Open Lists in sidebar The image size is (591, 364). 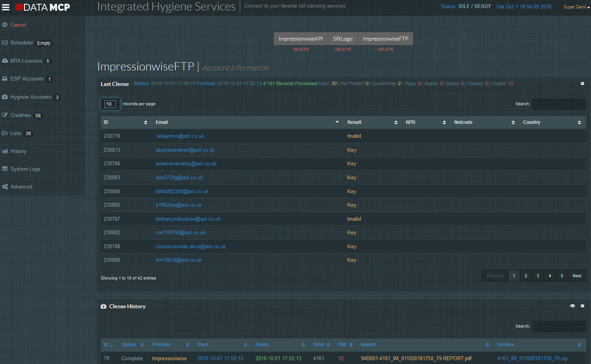point(16,133)
